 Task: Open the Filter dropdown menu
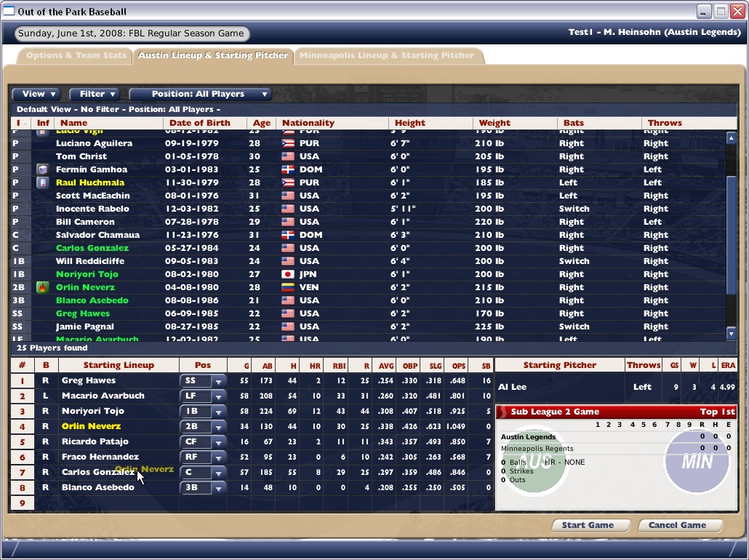pyautogui.click(x=94, y=94)
